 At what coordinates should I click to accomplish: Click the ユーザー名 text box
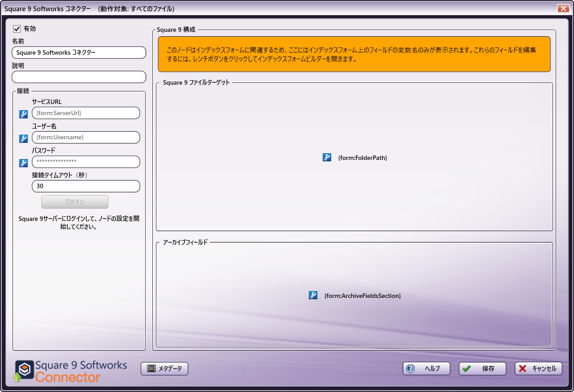(86, 137)
